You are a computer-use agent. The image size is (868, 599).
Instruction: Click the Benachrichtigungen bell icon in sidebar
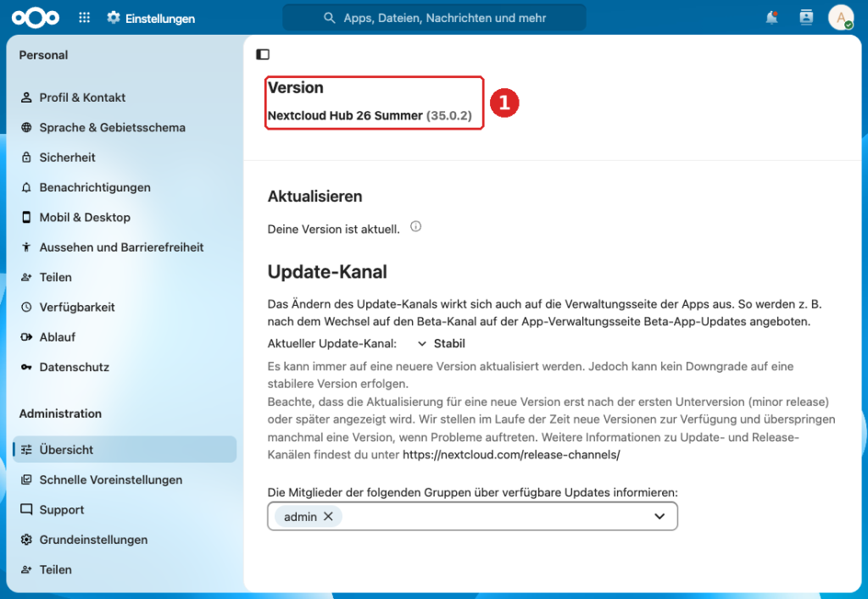click(x=26, y=187)
